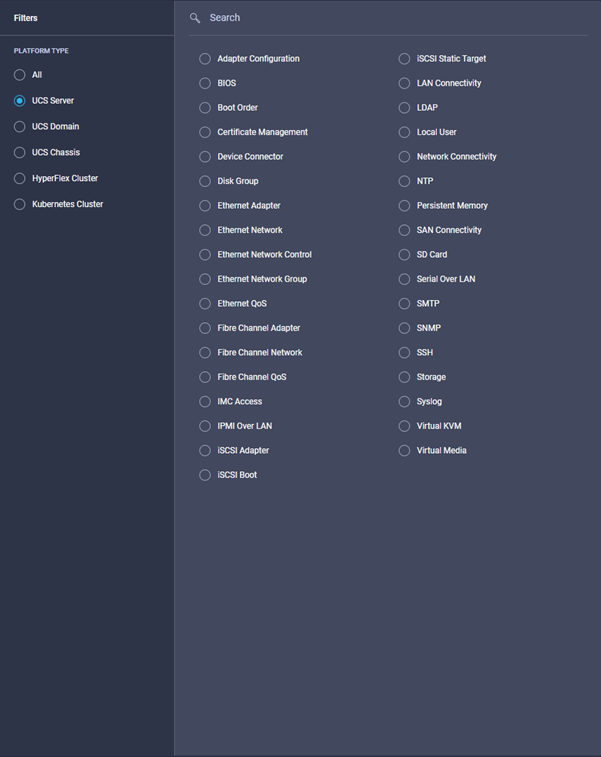Select iSCSI Boot policy option
601x757 pixels.
[x=205, y=476]
